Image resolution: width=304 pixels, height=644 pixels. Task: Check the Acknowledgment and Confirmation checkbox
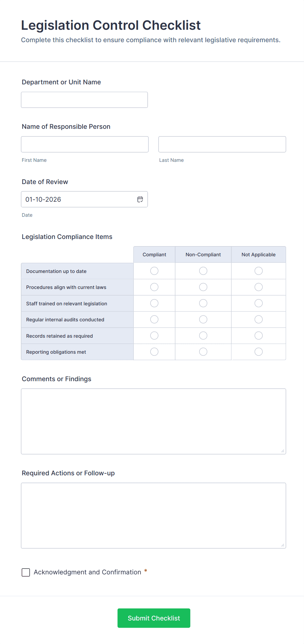click(x=26, y=572)
